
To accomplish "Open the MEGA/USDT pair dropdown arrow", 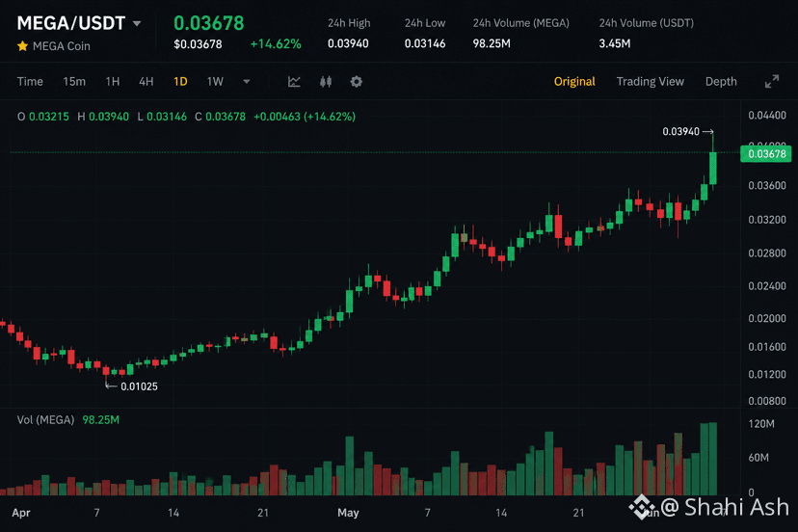I will pos(137,23).
